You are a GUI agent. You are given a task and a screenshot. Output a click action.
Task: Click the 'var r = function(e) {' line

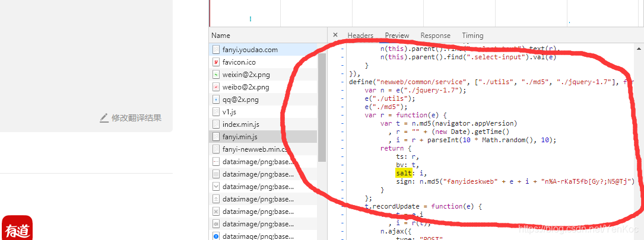tap(405, 115)
